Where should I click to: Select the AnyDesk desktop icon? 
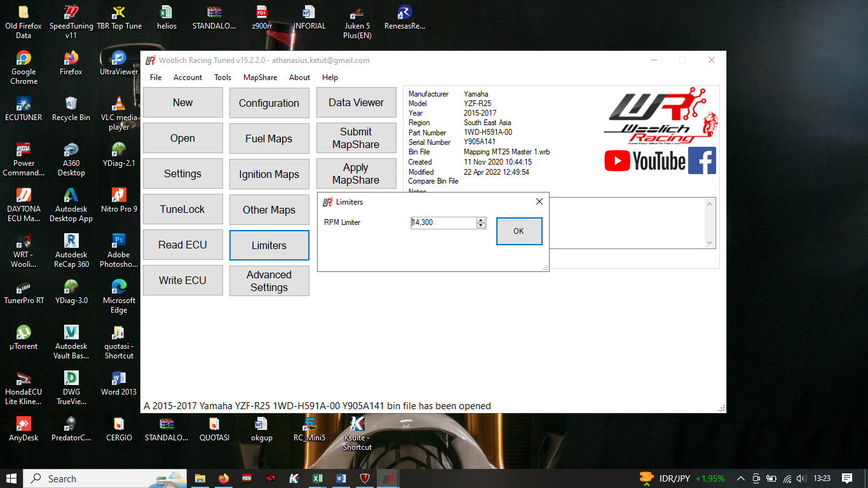click(24, 428)
